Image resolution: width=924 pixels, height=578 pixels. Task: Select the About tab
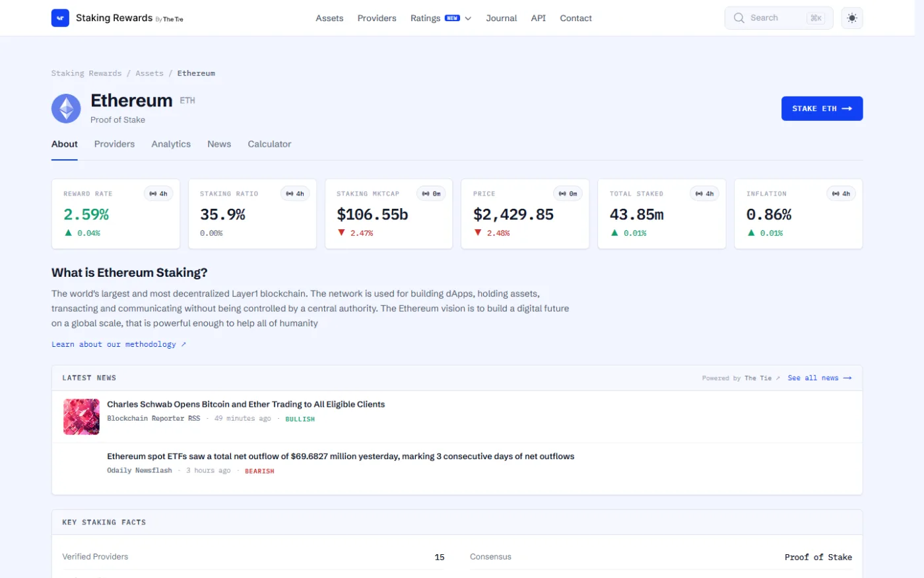(x=65, y=144)
